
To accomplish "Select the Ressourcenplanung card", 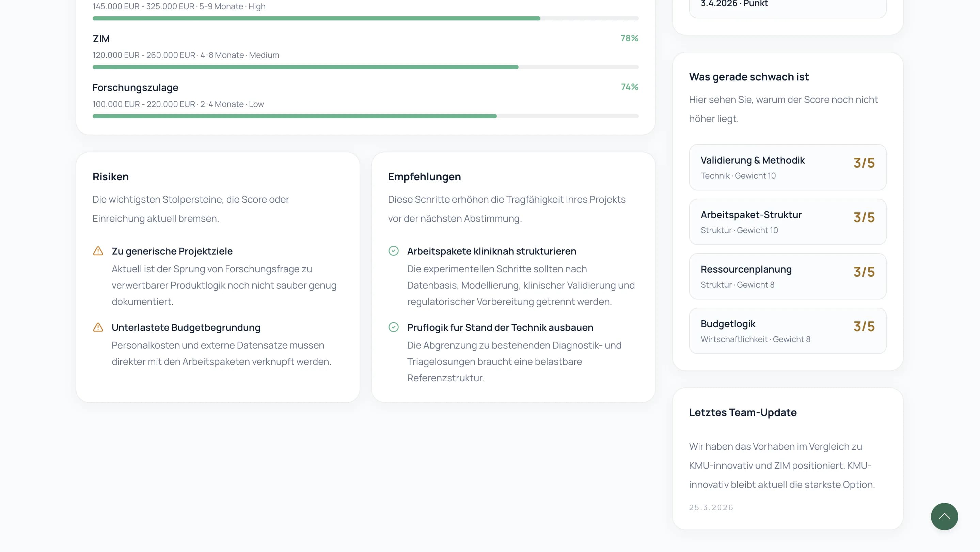I will point(788,276).
